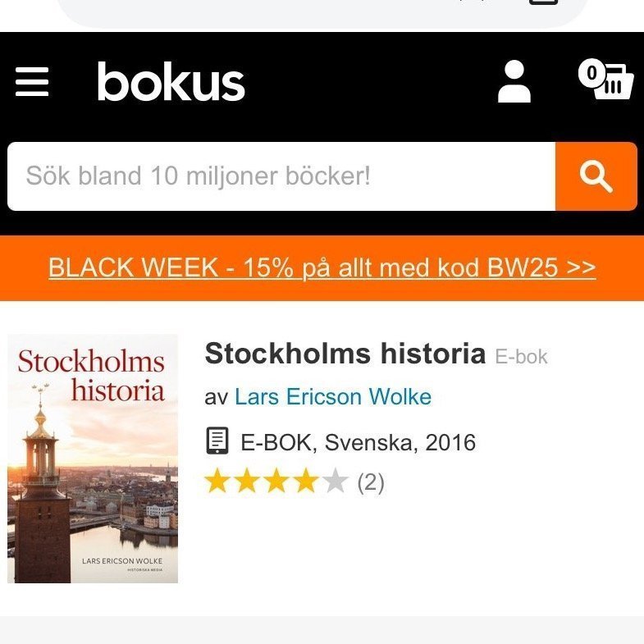Open author Lars Ericson Wolke link
Image resolution: width=644 pixels, height=644 pixels.
[332, 397]
